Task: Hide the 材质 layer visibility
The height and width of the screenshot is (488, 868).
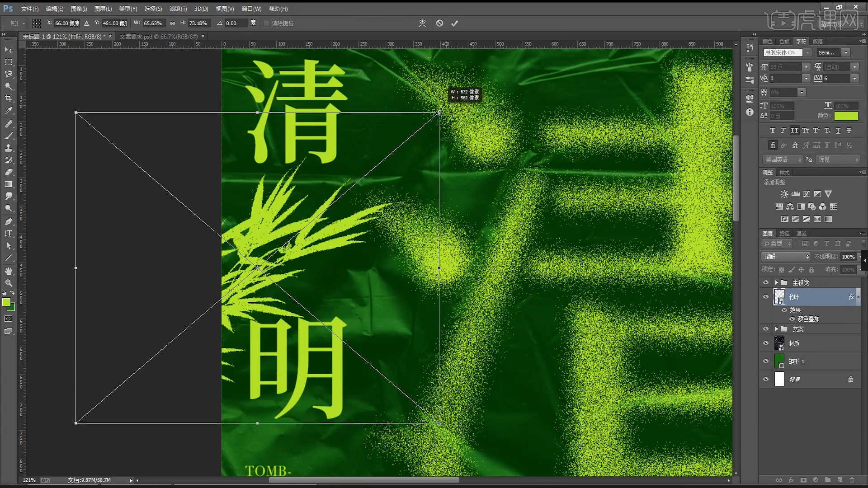Action: point(766,343)
